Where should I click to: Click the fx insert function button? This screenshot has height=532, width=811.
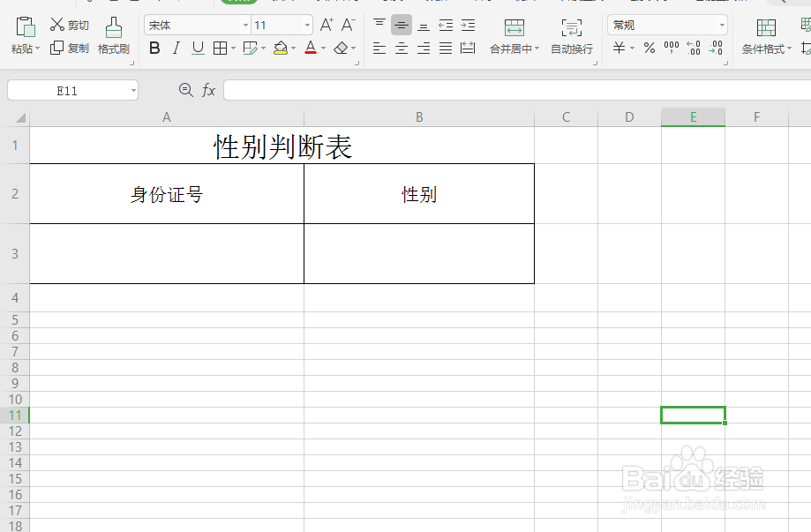[208, 90]
